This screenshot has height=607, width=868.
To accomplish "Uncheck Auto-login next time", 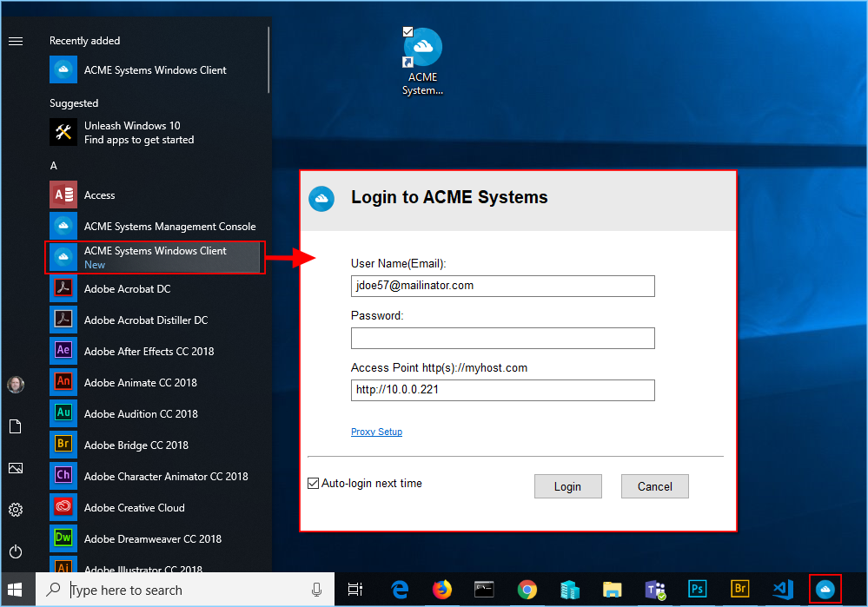I will tap(314, 483).
